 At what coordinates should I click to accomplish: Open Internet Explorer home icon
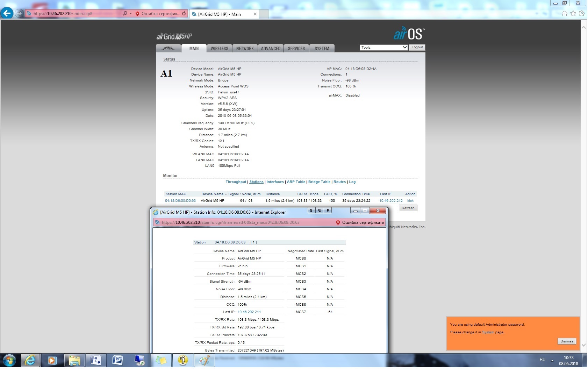(564, 14)
